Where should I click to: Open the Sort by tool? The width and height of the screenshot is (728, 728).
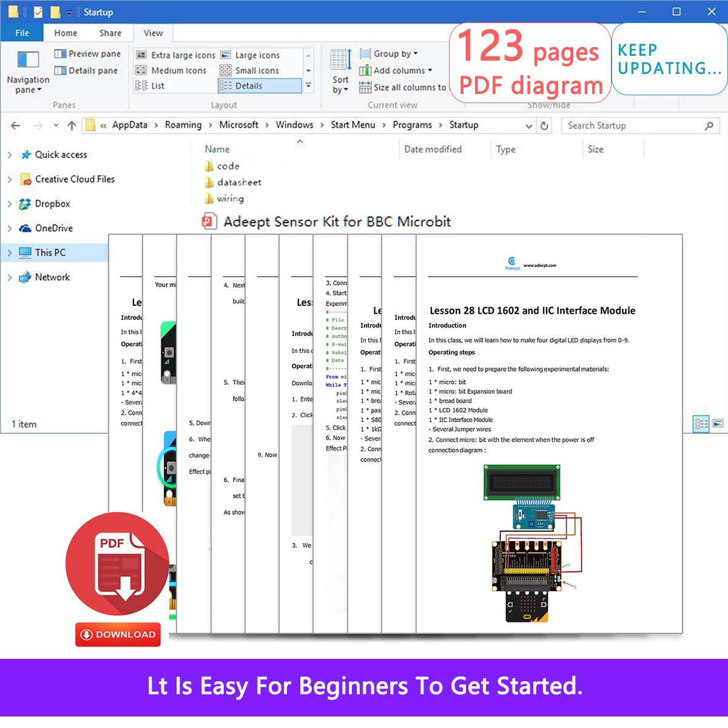339,71
